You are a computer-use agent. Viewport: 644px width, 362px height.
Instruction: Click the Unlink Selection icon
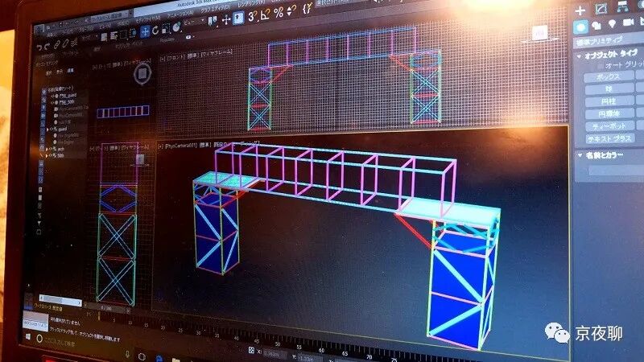coord(65,43)
